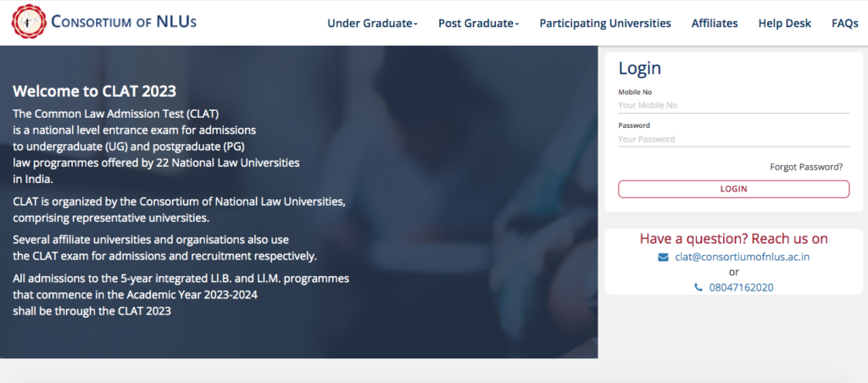The height and width of the screenshot is (383, 868).
Task: Click the clat@consortiumofnlus.ac.in email link
Action: tap(742, 257)
